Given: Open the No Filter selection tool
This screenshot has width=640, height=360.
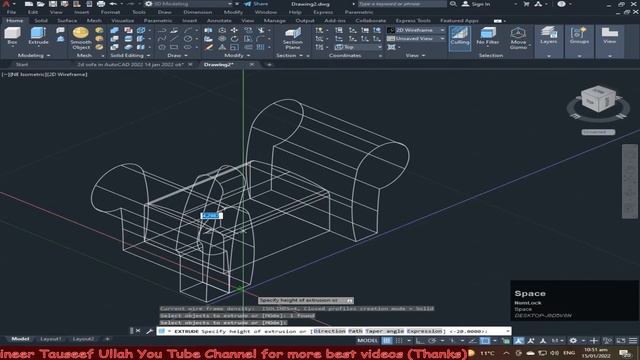Looking at the screenshot, I should (x=487, y=36).
